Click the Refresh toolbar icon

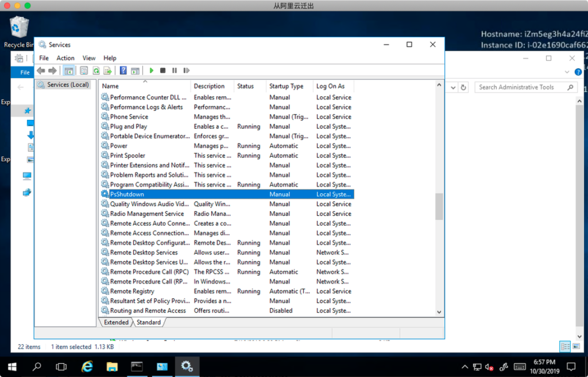(96, 71)
